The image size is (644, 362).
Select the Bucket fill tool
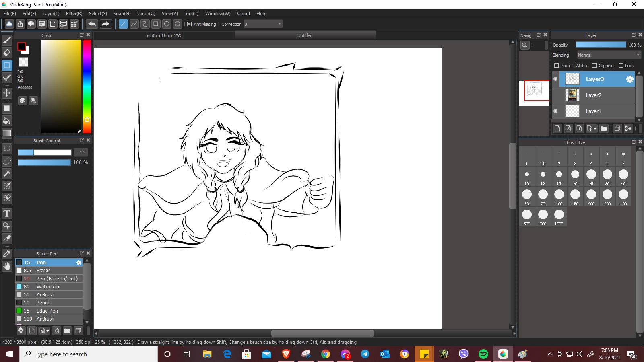click(x=7, y=121)
